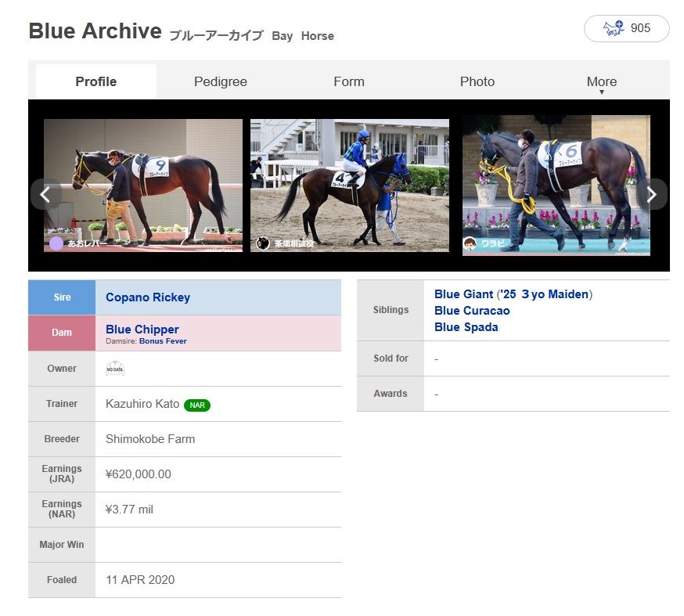Click the Major Win row label
Image resolution: width=684 pixels, height=616 pixels.
[x=62, y=545]
